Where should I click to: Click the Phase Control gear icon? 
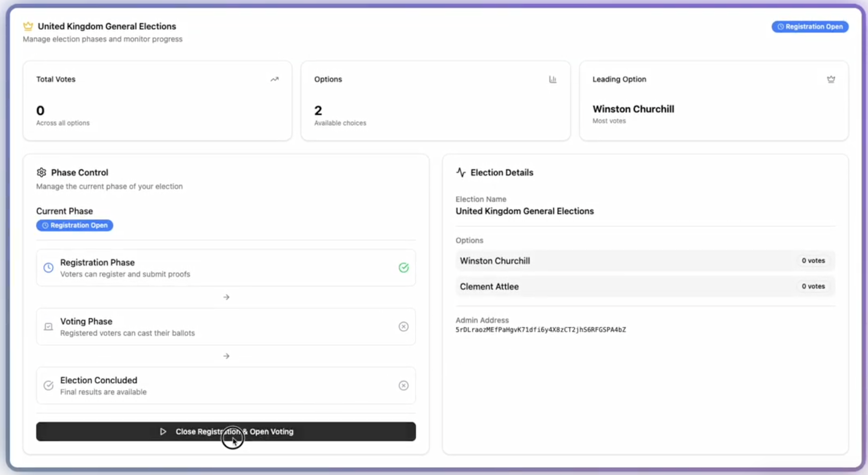click(41, 172)
